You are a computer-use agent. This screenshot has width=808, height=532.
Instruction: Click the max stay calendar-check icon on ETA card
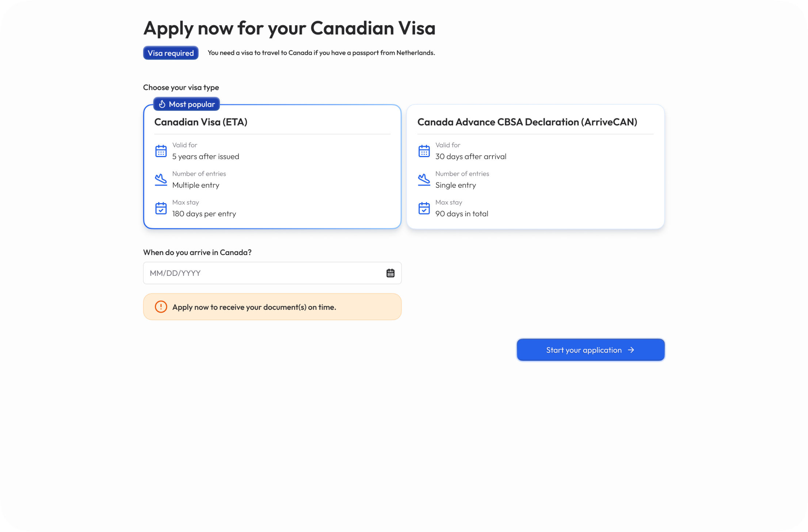[161, 208]
